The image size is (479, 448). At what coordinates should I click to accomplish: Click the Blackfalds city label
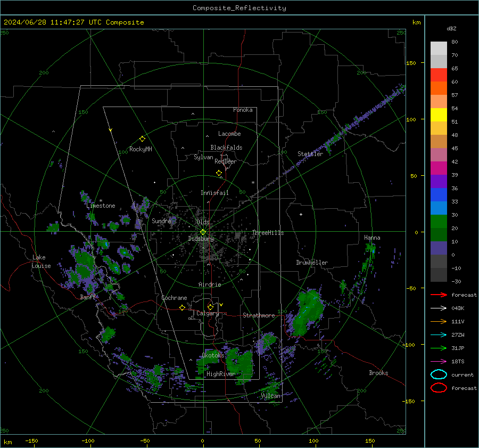coord(226,148)
